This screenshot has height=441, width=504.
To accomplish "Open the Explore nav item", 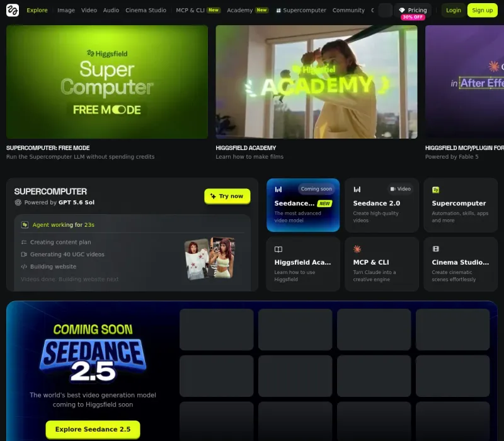I will (37, 10).
